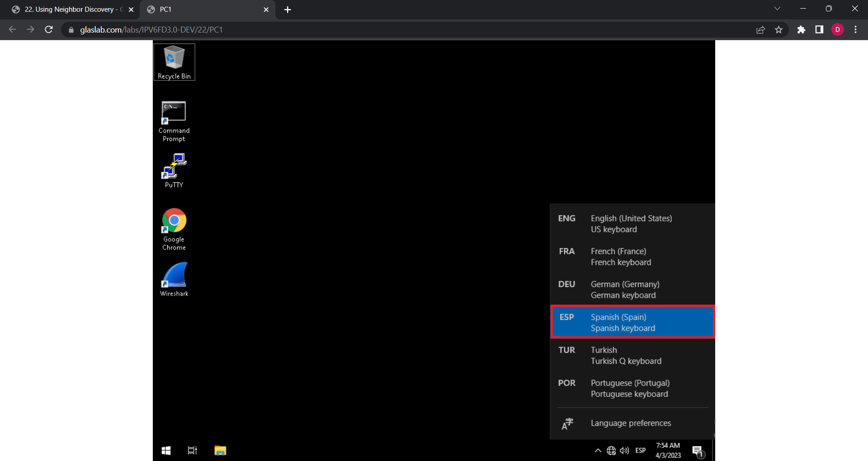Switch to French (France) keyboard
The width and height of the screenshot is (868, 461).
point(632,257)
